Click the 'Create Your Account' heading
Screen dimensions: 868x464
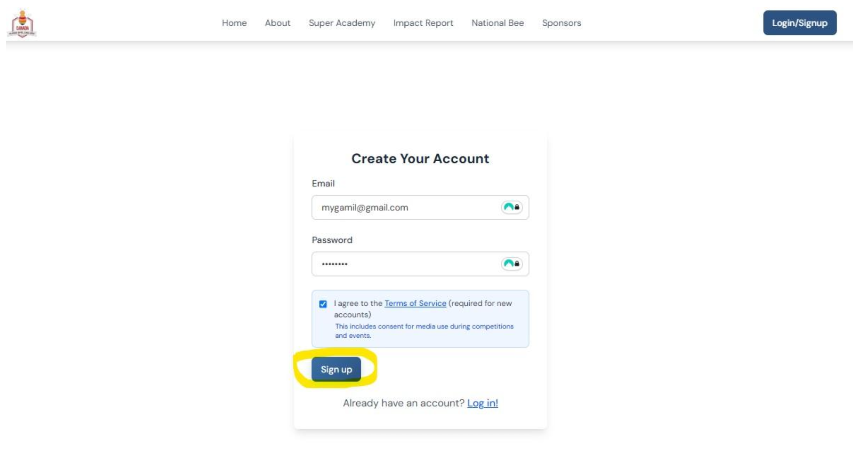pos(420,159)
